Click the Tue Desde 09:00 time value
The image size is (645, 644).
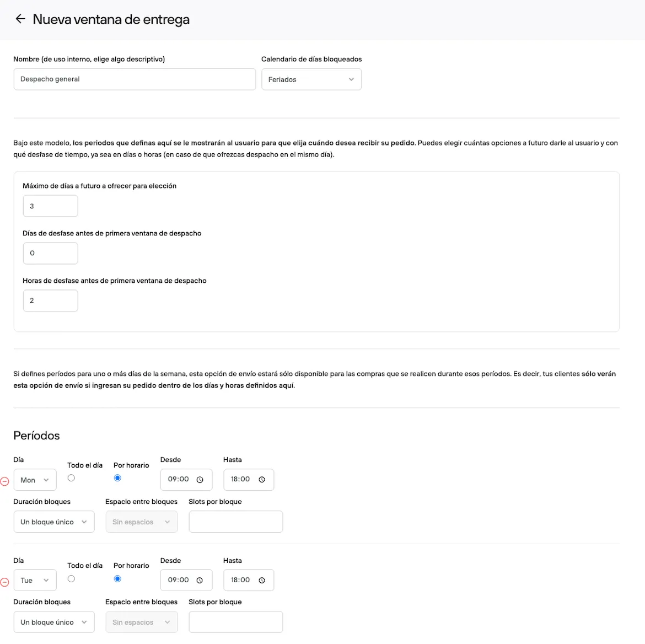[178, 580]
